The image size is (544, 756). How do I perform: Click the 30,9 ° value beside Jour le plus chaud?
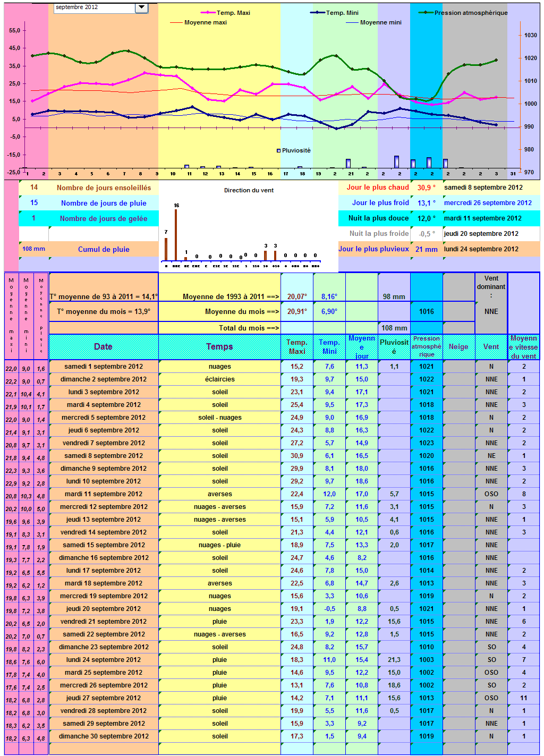coord(426,188)
